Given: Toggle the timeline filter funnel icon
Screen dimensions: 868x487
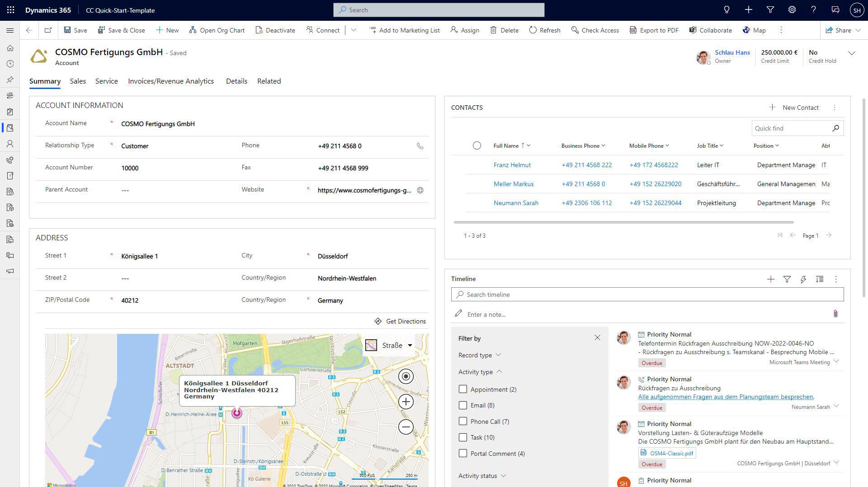Looking at the screenshot, I should (787, 279).
